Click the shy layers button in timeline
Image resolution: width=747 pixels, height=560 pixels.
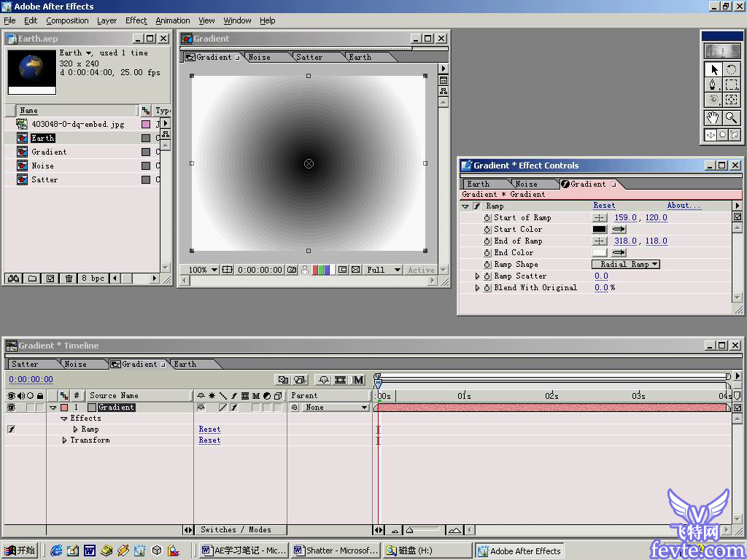(x=324, y=379)
